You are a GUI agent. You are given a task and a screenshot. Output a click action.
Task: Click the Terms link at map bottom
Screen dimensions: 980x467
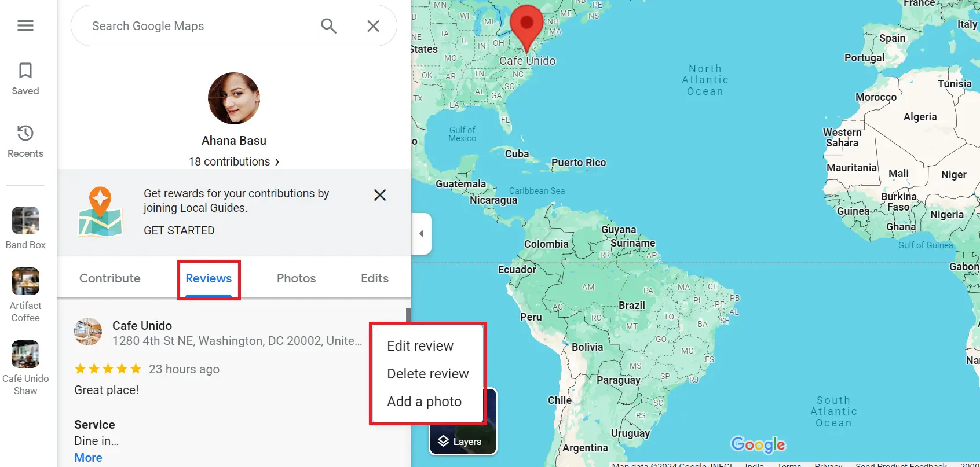tap(789, 464)
